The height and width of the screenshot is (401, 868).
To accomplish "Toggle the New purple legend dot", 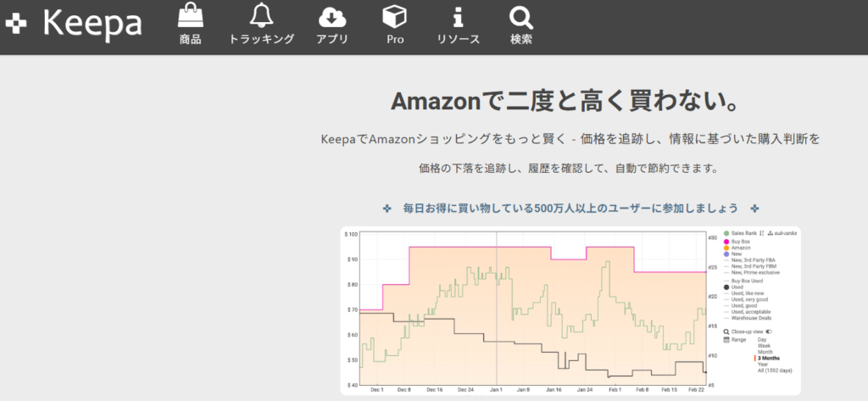I will tap(726, 254).
